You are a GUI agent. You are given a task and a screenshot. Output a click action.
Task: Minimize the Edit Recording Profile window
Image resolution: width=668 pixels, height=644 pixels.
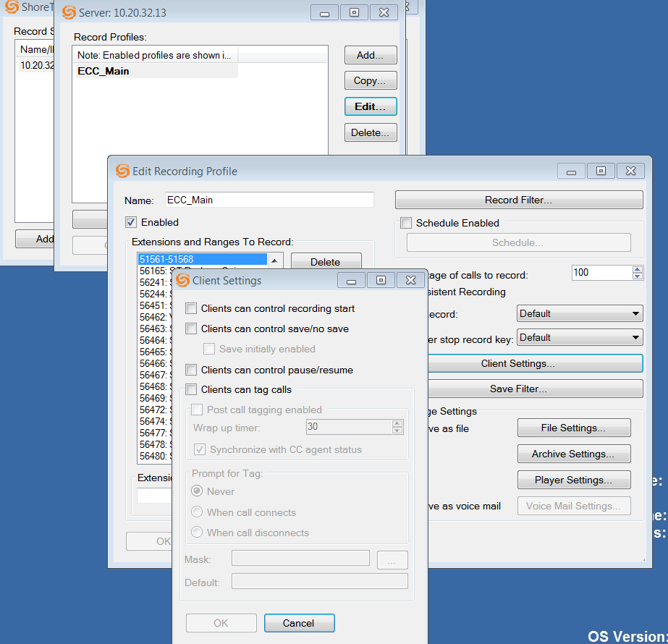point(571,171)
